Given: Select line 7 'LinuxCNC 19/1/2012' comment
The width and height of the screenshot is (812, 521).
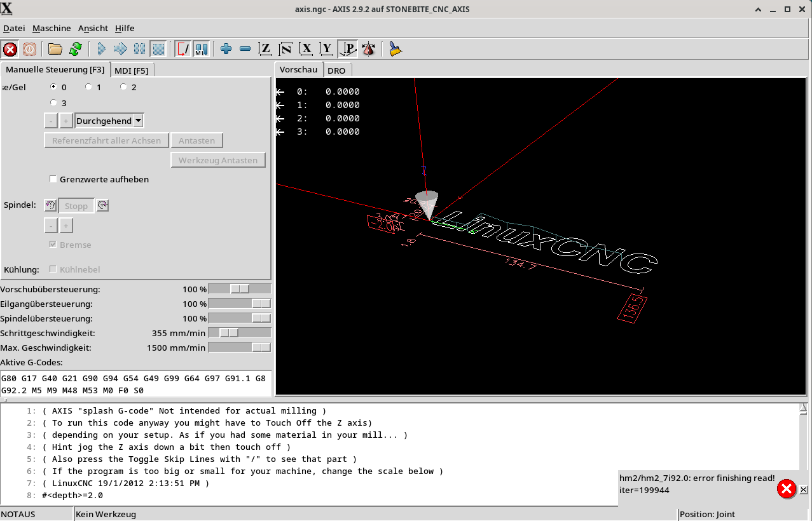Looking at the screenshot, I should tap(125, 484).
